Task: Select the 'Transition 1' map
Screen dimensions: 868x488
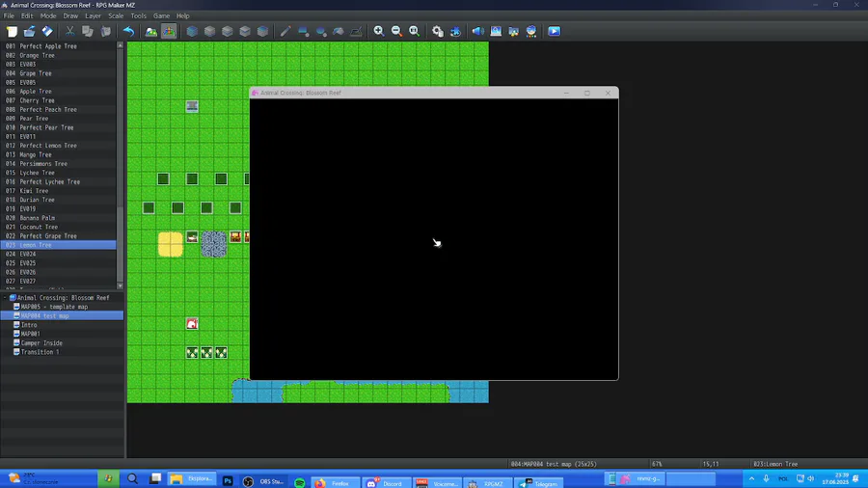Action: [40, 352]
